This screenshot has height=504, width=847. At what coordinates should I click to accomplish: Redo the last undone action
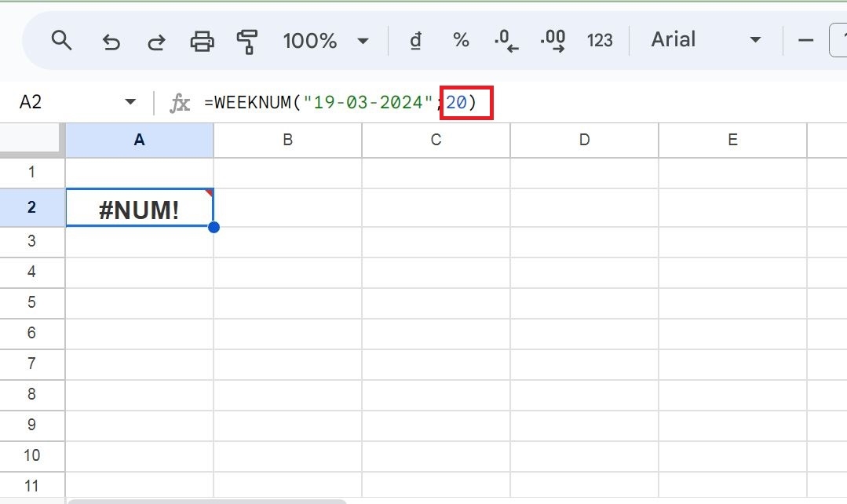pyautogui.click(x=156, y=41)
